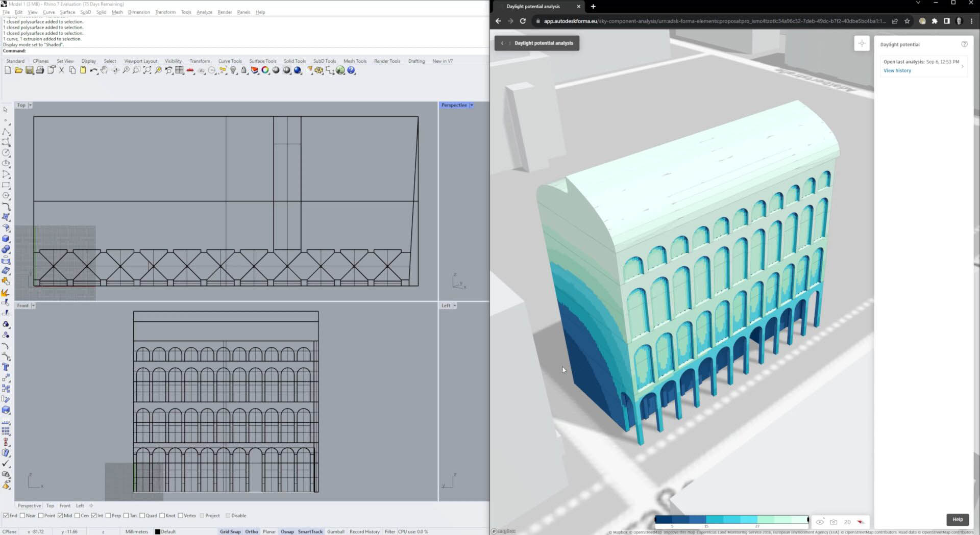Viewport: 980px width, 535px height.
Task: Expand the View history chevron in Daylight potential panel
Action: click(963, 66)
